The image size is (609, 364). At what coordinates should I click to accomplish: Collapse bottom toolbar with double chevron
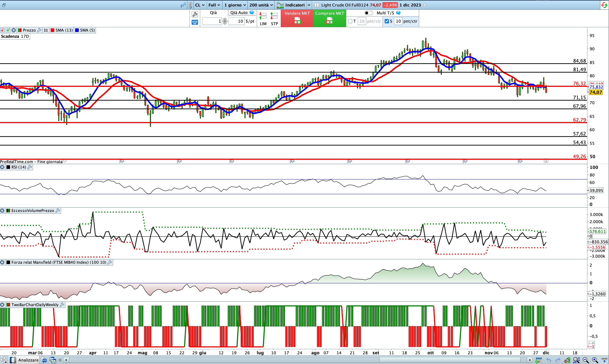point(60,360)
